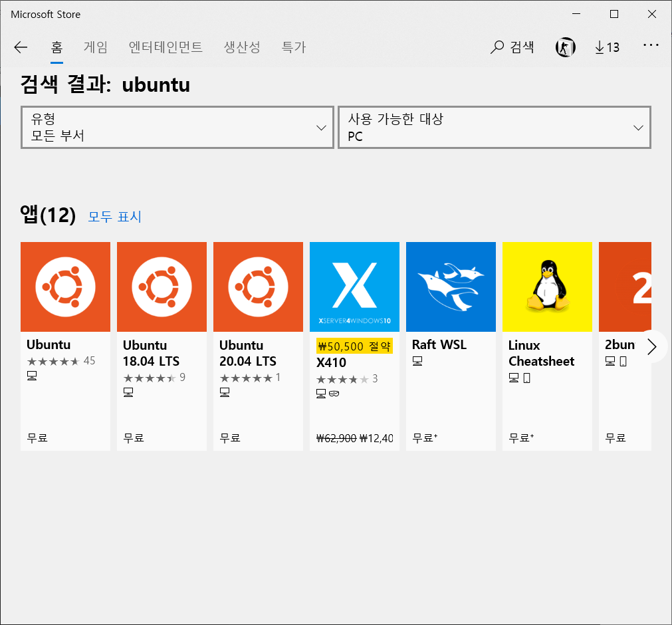Open the X410 app icon
672x625 pixels.
(x=354, y=287)
